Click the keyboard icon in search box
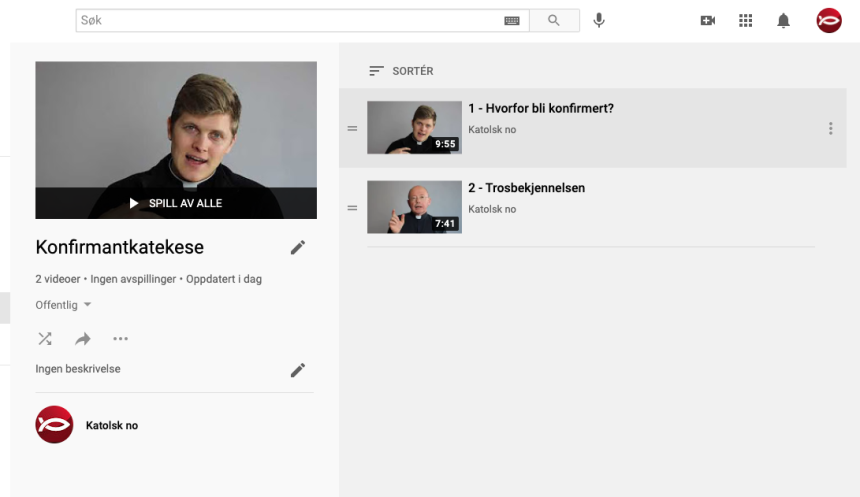Image resolution: width=860 pixels, height=497 pixels. [x=512, y=21]
